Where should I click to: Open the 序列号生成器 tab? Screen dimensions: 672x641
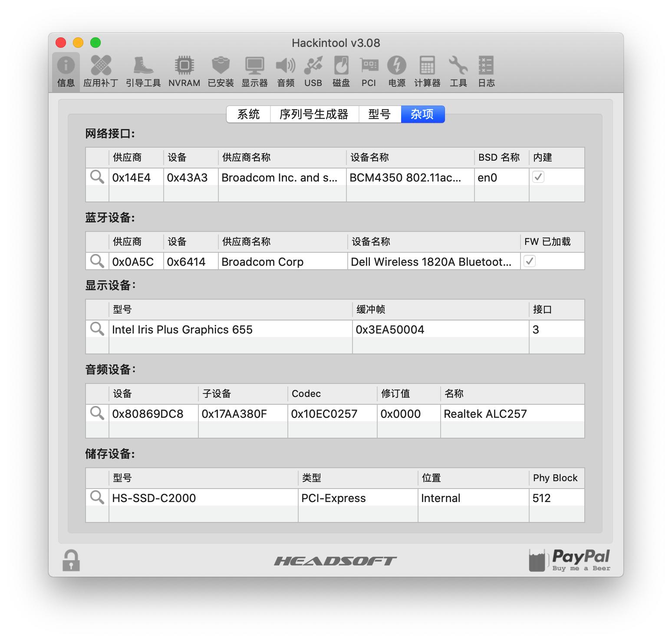313,114
